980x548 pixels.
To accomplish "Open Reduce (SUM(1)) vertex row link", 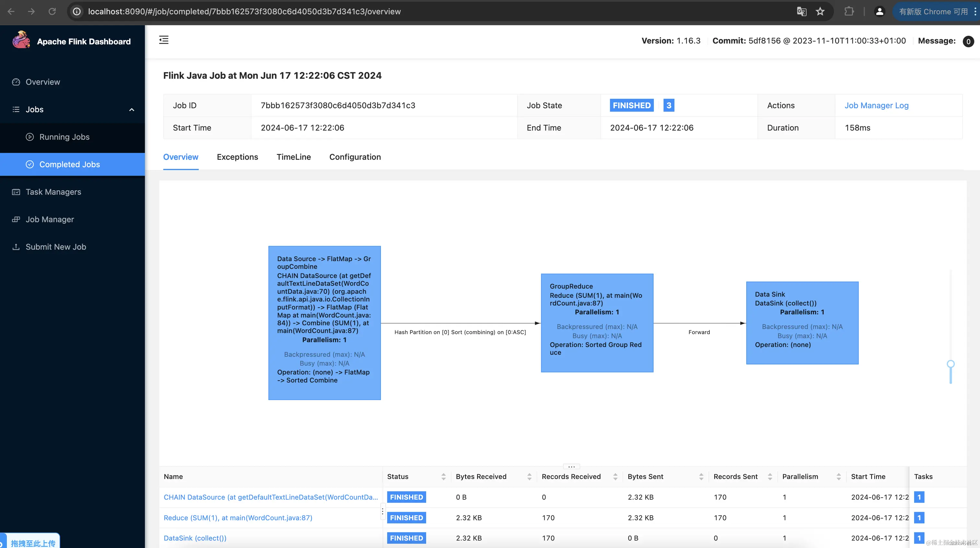I will click(238, 518).
